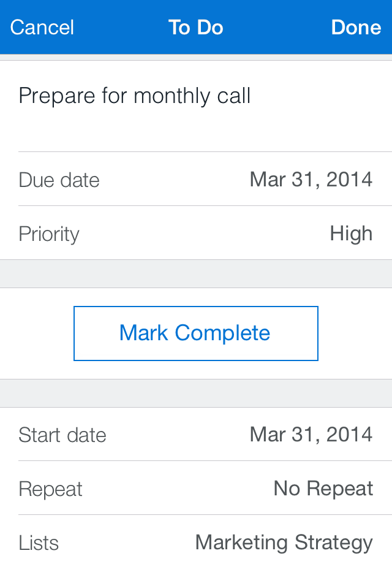Tap the Cancel button in header

pos(42,28)
